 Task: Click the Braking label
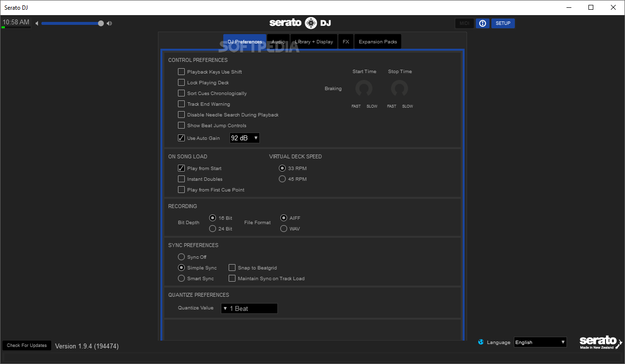coord(333,89)
